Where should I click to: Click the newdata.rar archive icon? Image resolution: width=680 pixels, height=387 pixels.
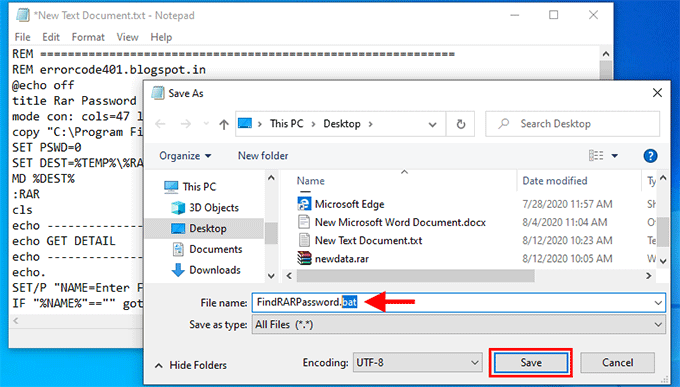(304, 258)
